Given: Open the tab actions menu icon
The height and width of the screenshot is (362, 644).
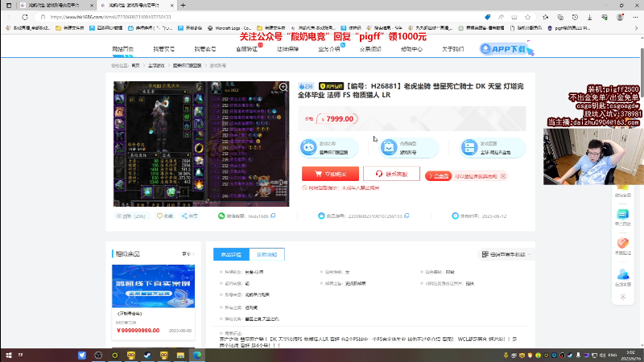Looking at the screenshot, I should pos(9,6).
